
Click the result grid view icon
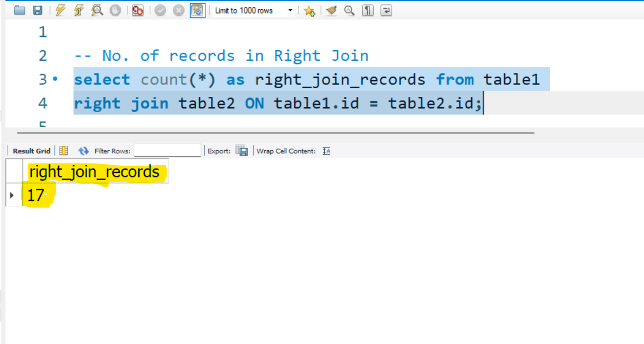point(64,151)
